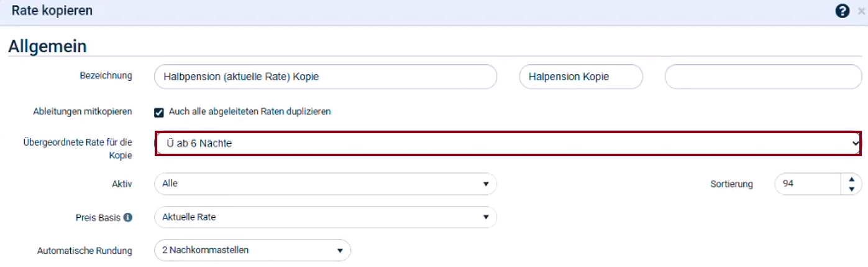Image resolution: width=868 pixels, height=267 pixels.
Task: Click the Auch alle abgeleiteten Raten duplizieren text
Action: pyautogui.click(x=250, y=112)
